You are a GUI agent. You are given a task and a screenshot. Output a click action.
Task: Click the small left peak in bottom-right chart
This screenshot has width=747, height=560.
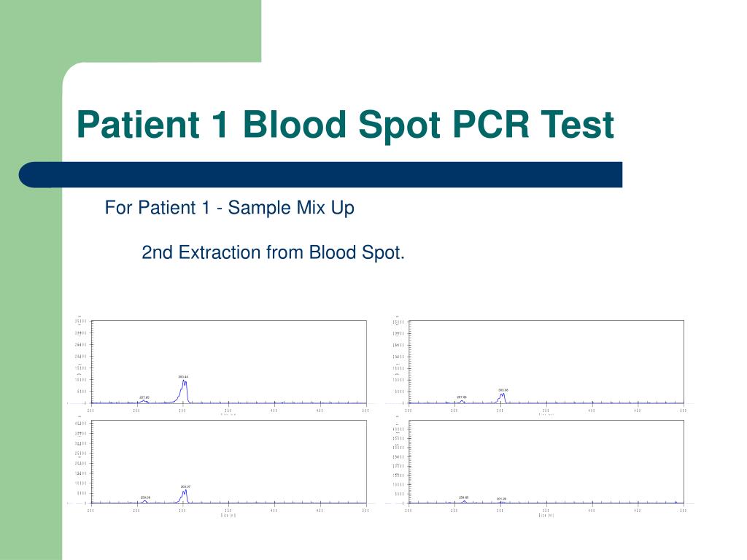pyautogui.click(x=464, y=502)
